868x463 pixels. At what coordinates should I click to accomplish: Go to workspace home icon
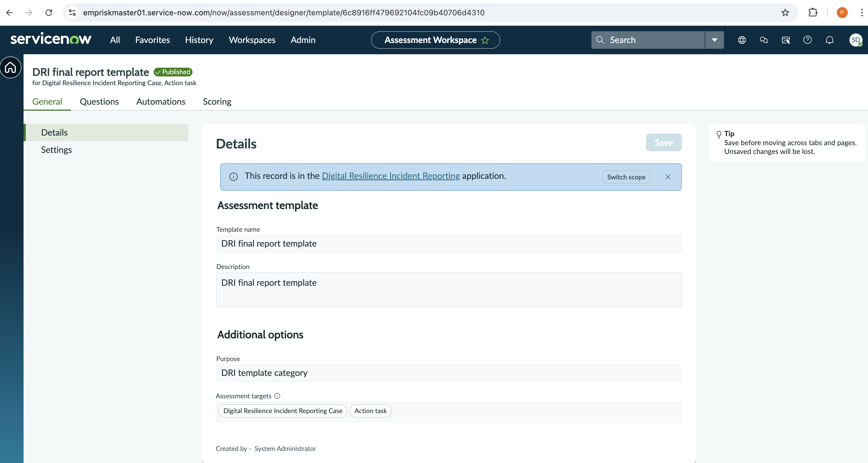click(10, 67)
